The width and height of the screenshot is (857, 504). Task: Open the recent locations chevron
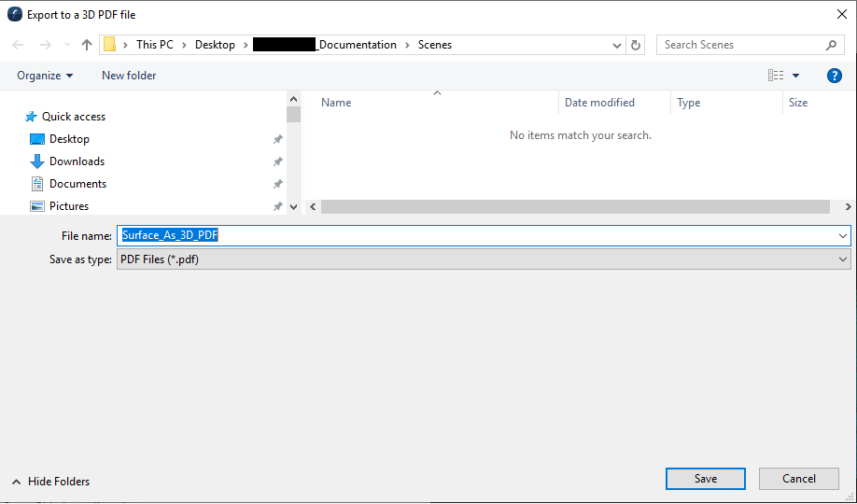pyautogui.click(x=67, y=45)
